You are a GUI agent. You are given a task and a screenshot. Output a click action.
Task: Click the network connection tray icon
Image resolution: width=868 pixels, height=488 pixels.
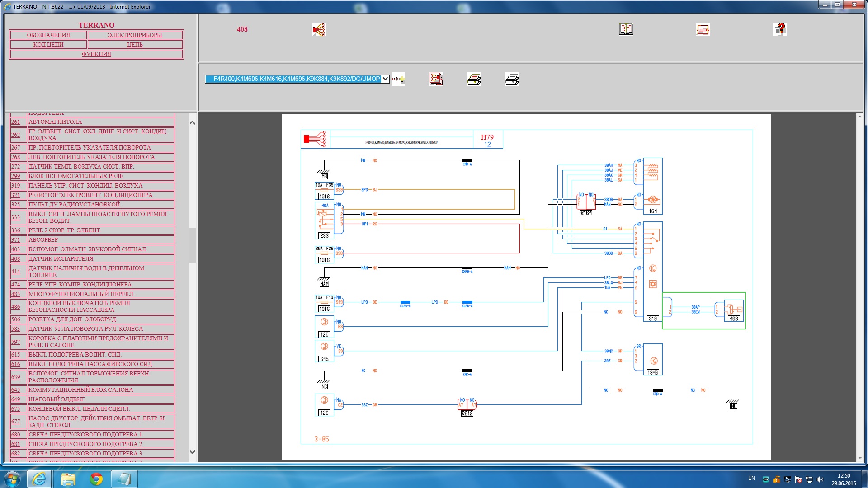click(809, 479)
